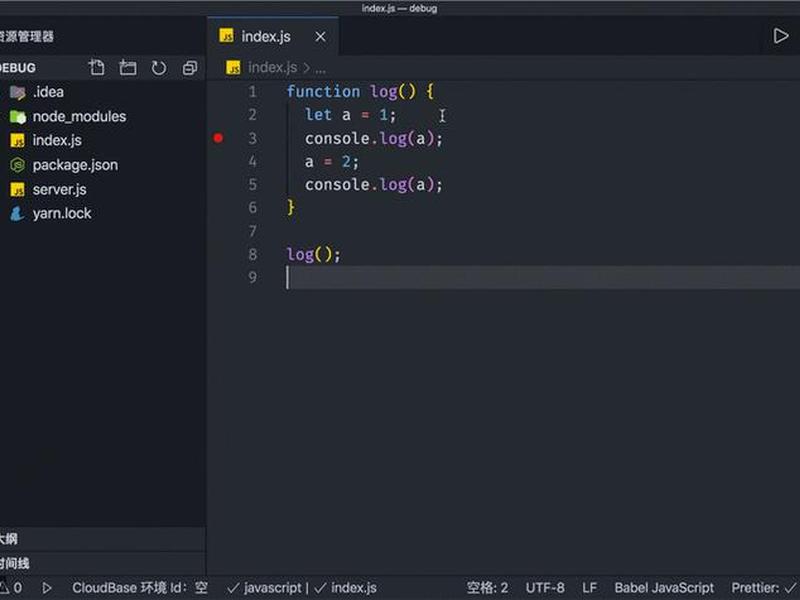Collapse the DEBUG explorer section
The image size is (800, 600).
[x=18, y=68]
